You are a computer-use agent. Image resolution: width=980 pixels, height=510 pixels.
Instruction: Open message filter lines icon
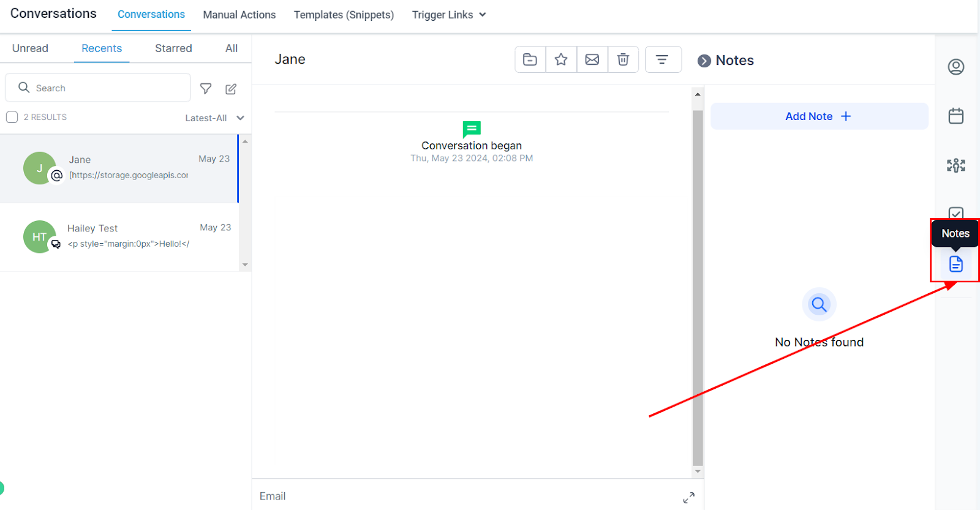click(x=663, y=59)
